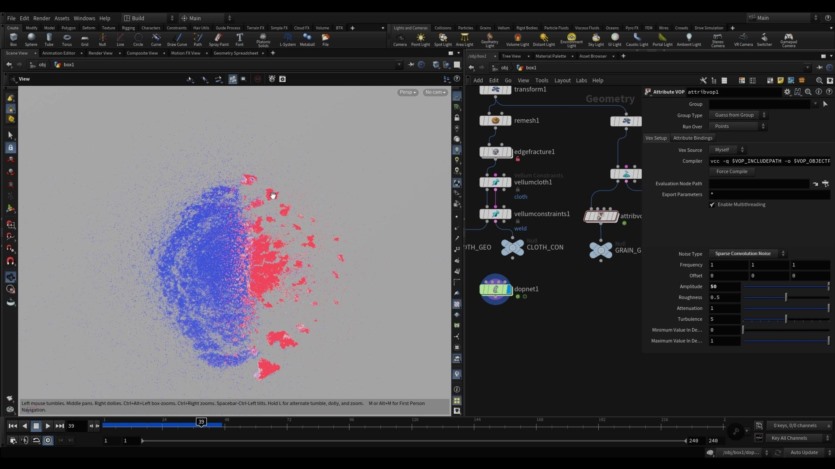
Task: Open the Noise Type dropdown
Action: tap(748, 253)
